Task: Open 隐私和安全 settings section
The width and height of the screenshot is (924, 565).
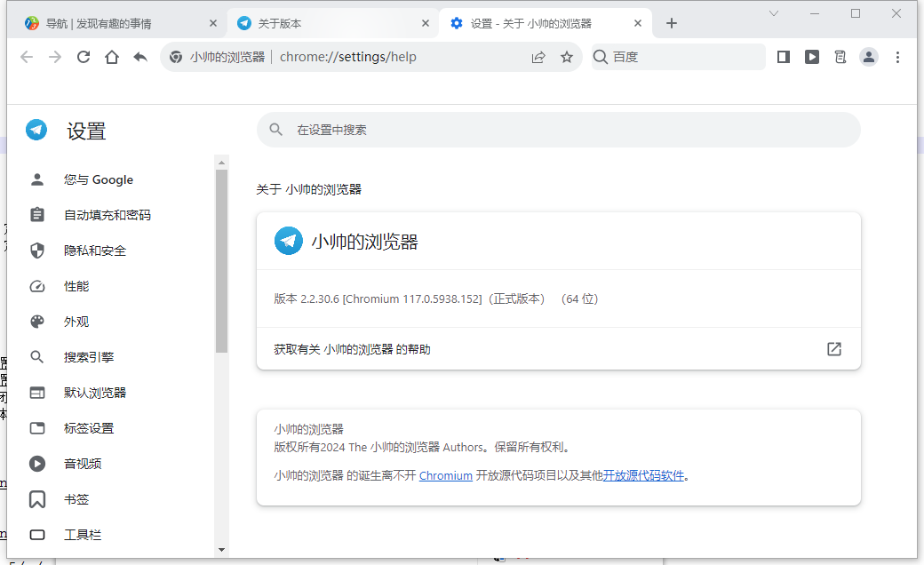Action: pos(94,251)
